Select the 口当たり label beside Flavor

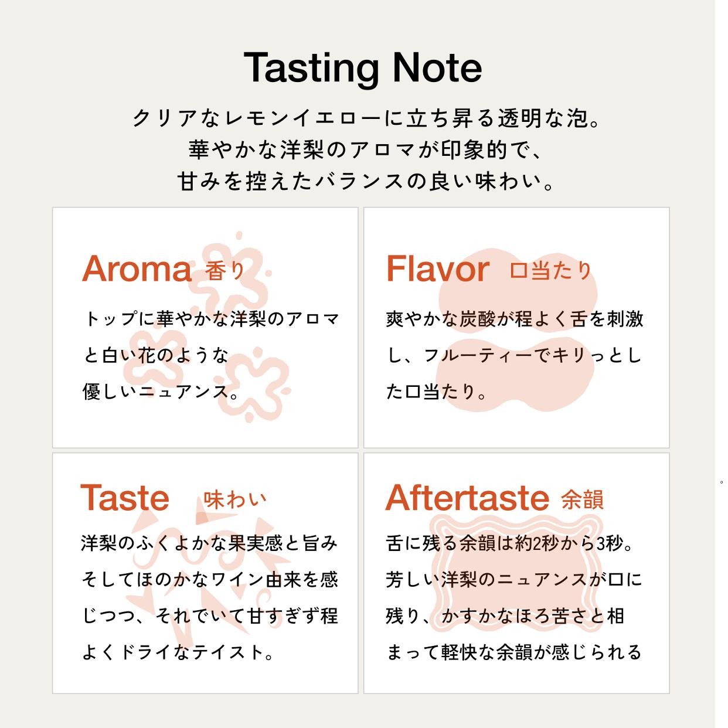550,270
